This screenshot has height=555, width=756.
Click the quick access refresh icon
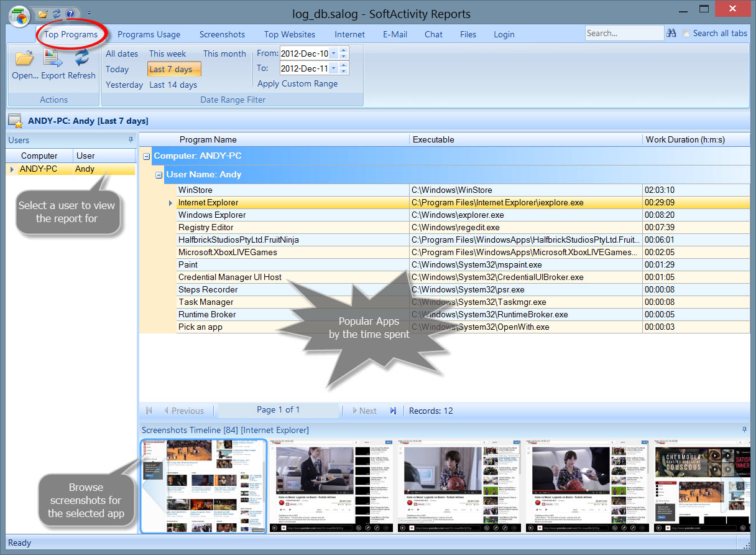57,13
